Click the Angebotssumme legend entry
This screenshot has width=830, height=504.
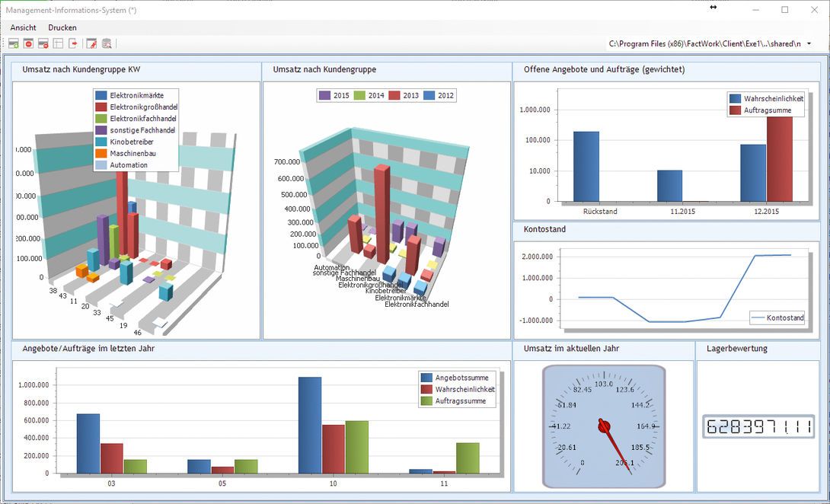457,378
